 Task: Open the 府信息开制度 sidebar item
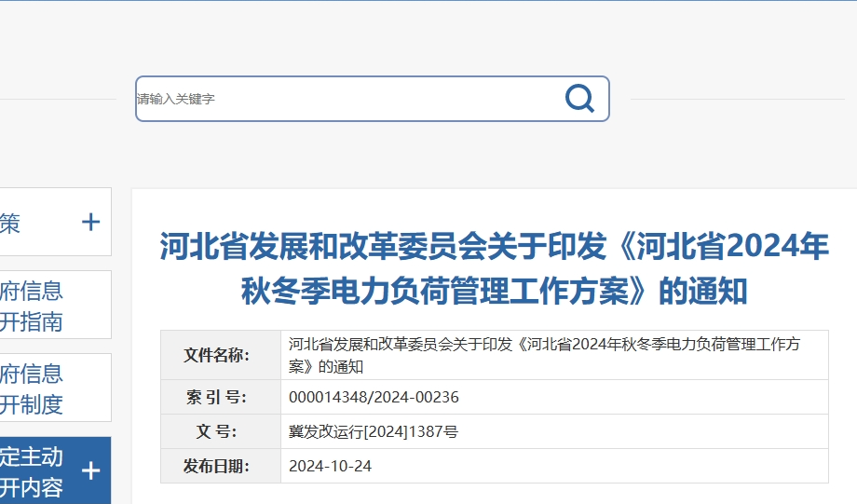coord(32,388)
